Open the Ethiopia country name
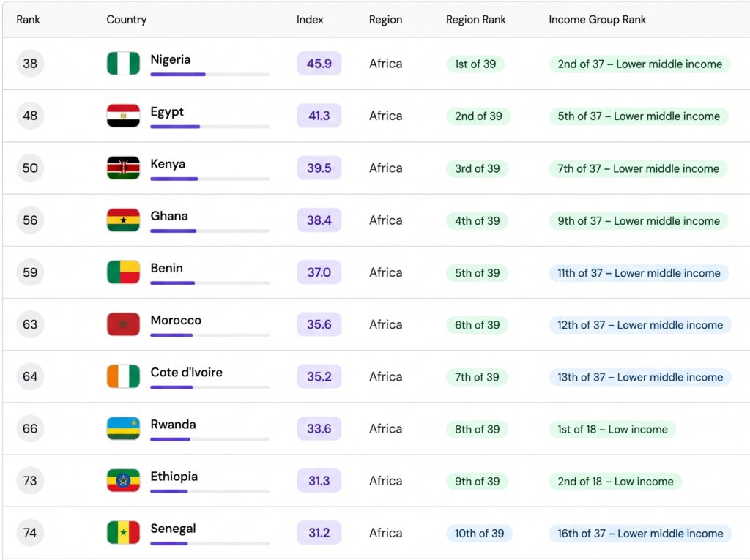The height and width of the screenshot is (560, 750). [174, 477]
